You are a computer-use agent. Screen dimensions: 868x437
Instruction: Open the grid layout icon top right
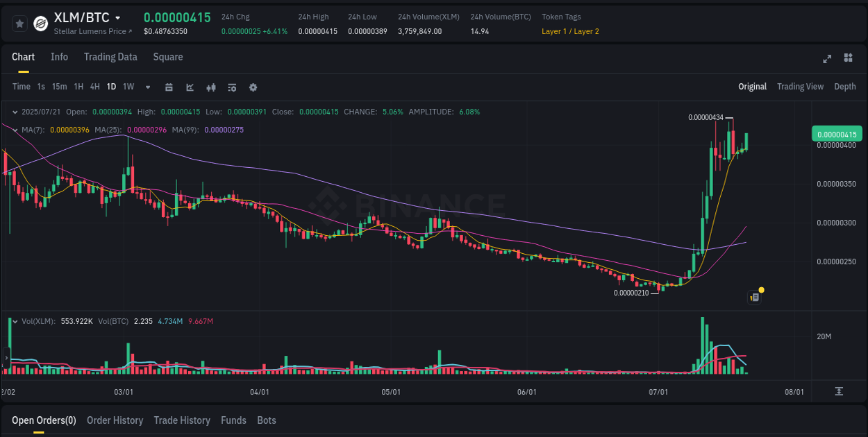849,59
